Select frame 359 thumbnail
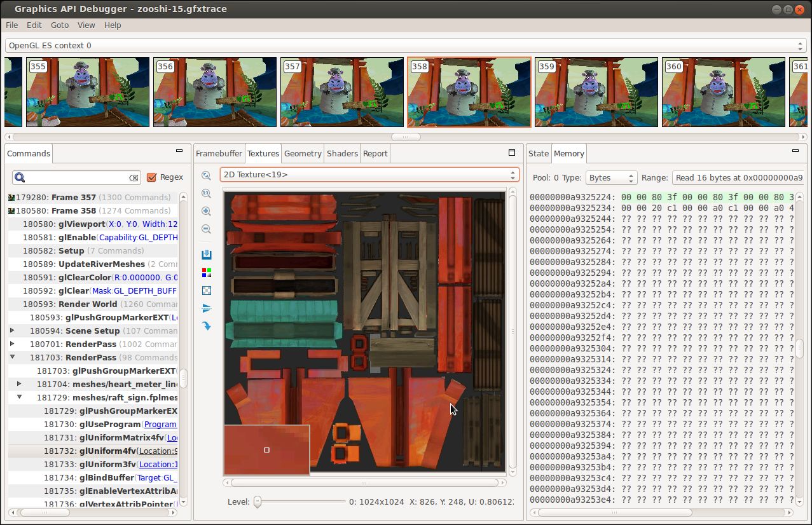The image size is (812, 525). [595, 92]
